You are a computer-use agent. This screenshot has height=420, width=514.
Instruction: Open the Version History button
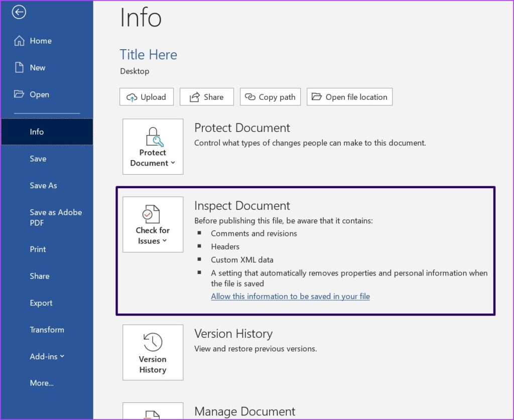point(153,352)
